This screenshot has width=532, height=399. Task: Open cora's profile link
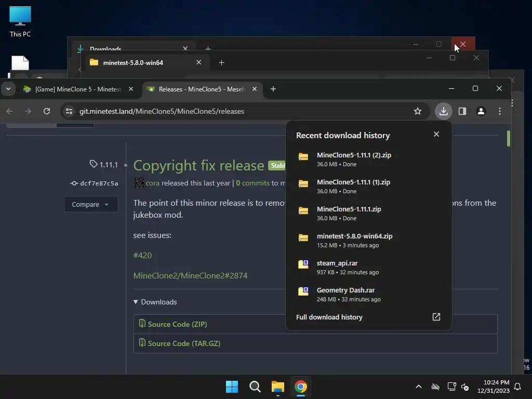pos(153,183)
